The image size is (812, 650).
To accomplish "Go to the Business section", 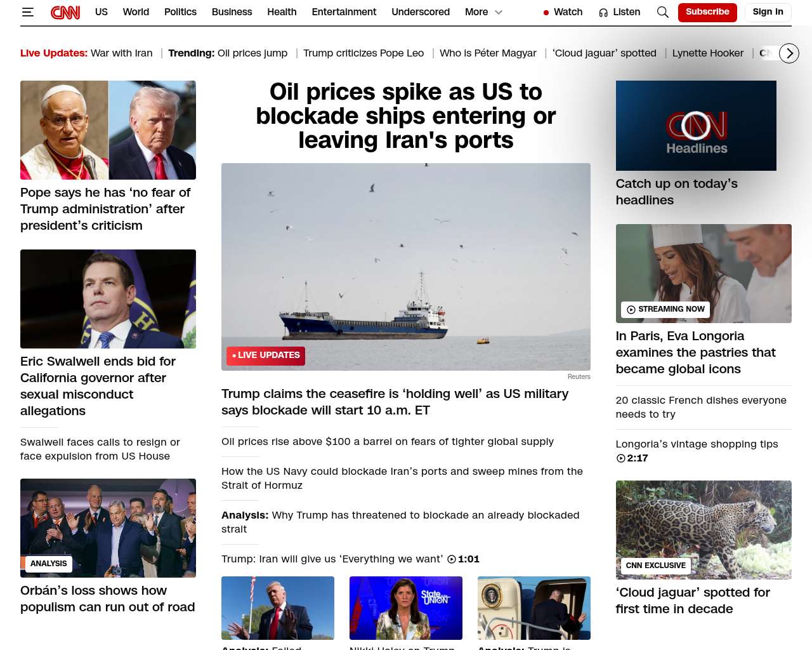I will [232, 12].
